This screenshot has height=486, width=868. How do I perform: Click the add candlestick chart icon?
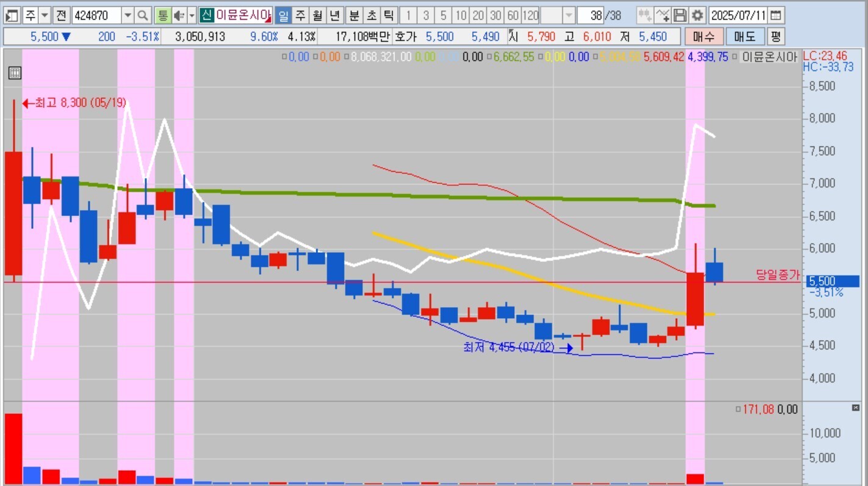pyautogui.click(x=645, y=15)
